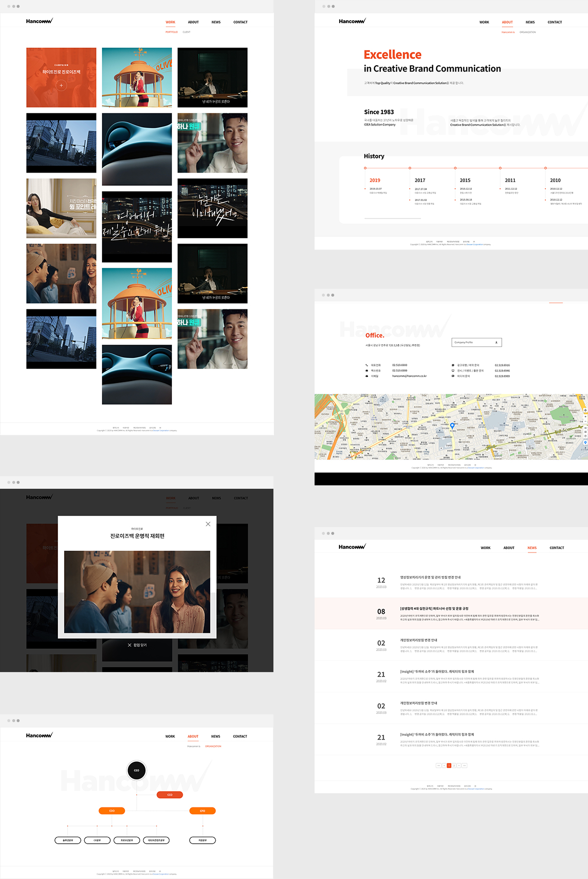
Task: Click the blue location pin on the map
Action: (452, 426)
